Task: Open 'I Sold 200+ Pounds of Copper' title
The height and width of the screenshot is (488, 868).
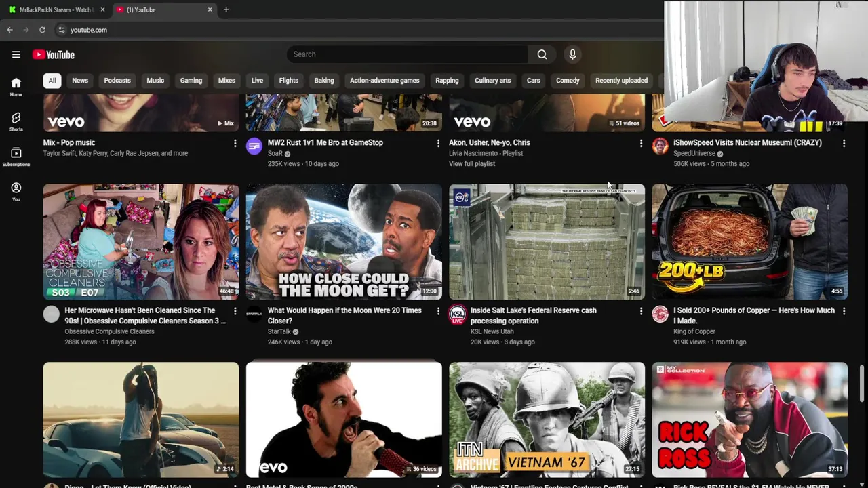Action: pyautogui.click(x=754, y=316)
